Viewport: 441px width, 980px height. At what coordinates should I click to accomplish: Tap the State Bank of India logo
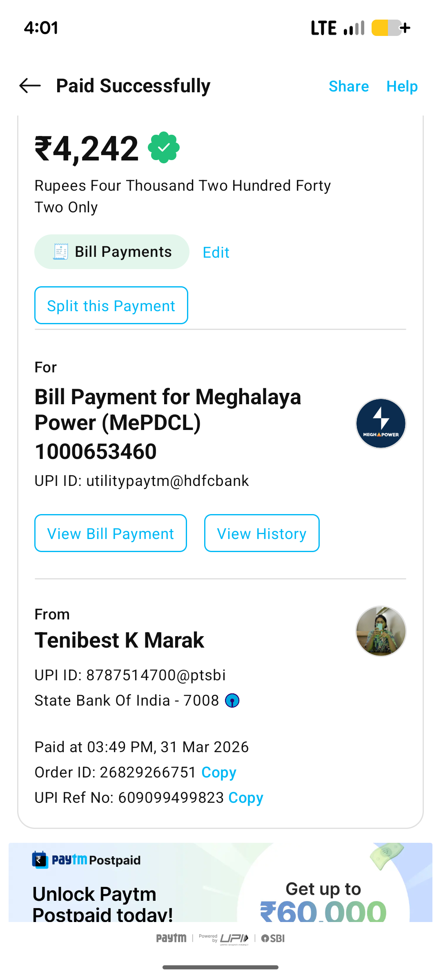coord(232,701)
